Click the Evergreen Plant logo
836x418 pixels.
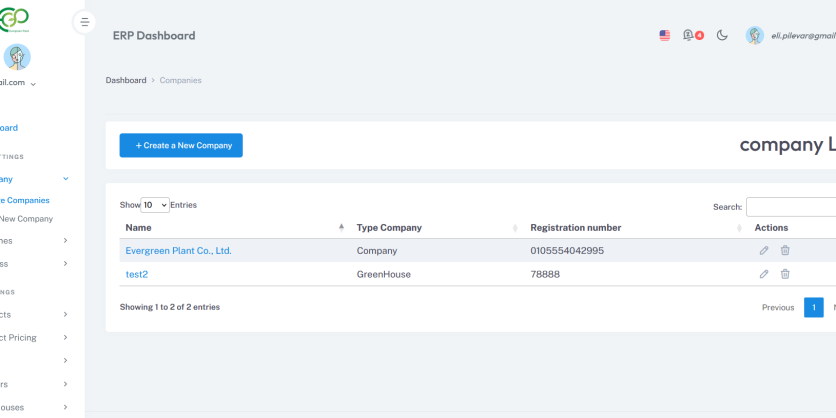click(x=14, y=20)
